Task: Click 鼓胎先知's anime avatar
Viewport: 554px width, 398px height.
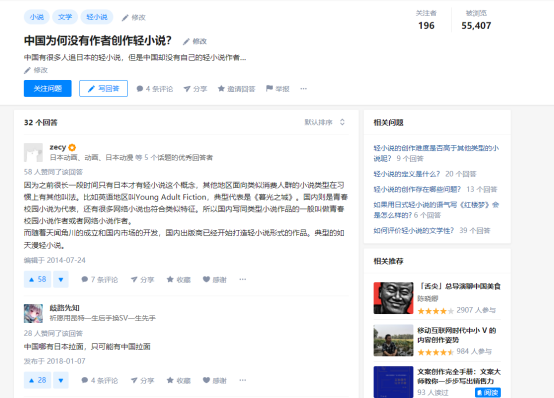Action: click(x=33, y=314)
